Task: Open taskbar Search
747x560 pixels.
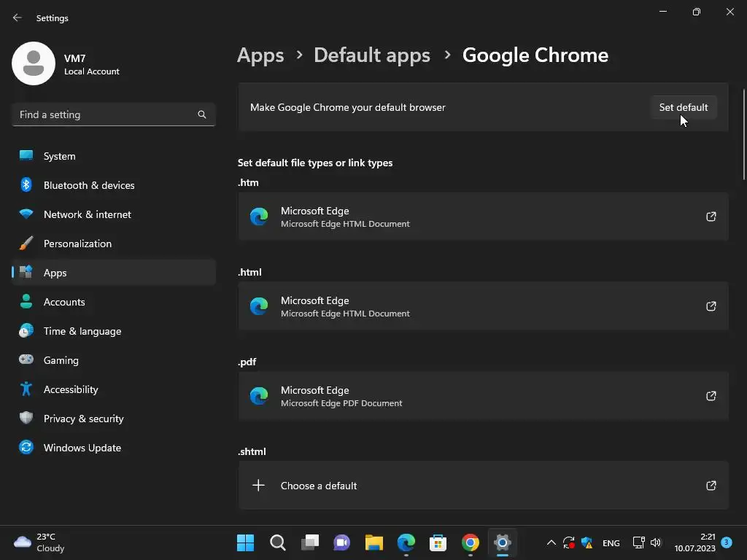Action: [x=278, y=542]
